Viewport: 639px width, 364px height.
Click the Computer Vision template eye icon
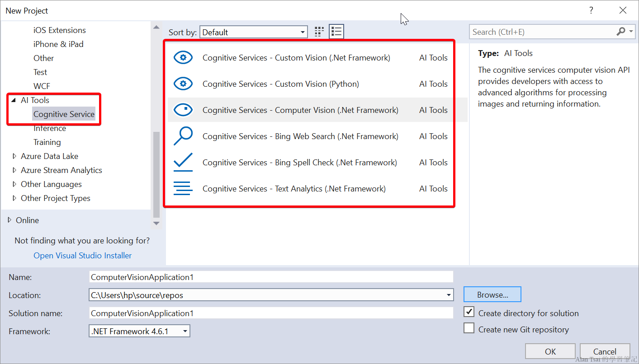point(183,110)
